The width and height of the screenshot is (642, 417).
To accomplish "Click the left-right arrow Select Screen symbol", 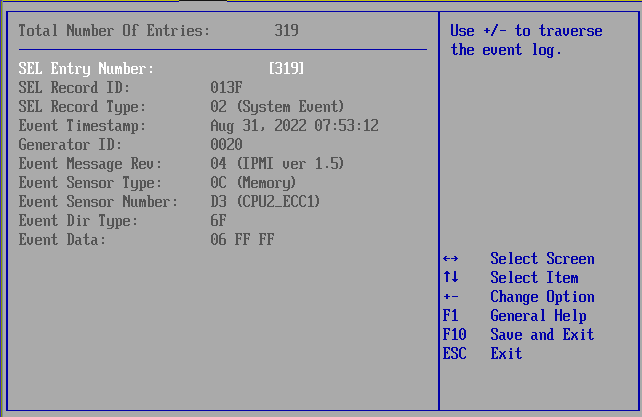I will pyautogui.click(x=450, y=259).
